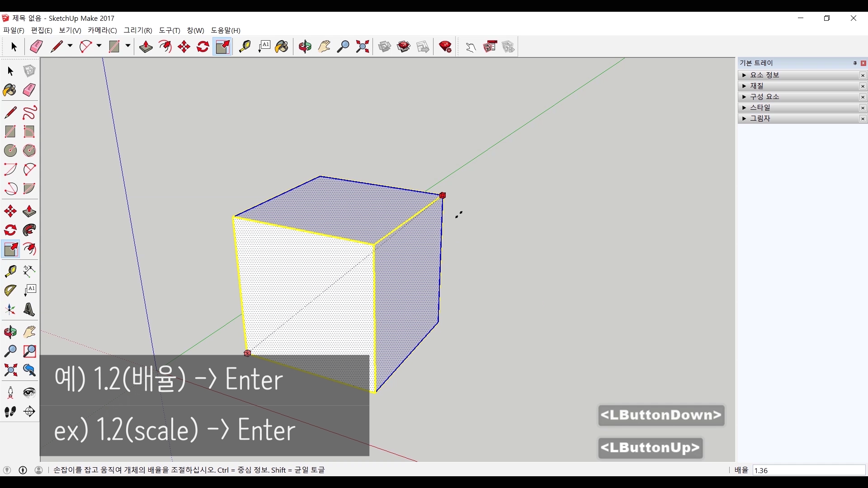Choose the Paint Bucket tool in left toolbar
The height and width of the screenshot is (488, 868).
coord(10,90)
